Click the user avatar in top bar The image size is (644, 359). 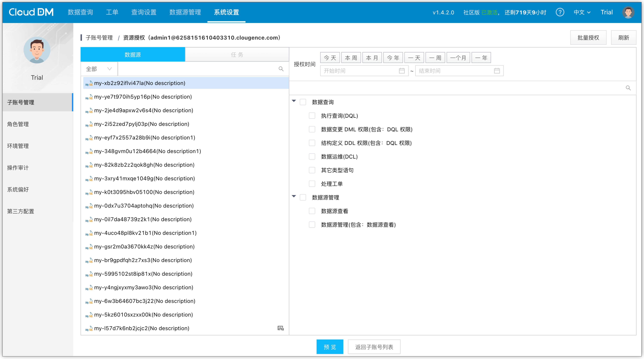click(x=628, y=12)
